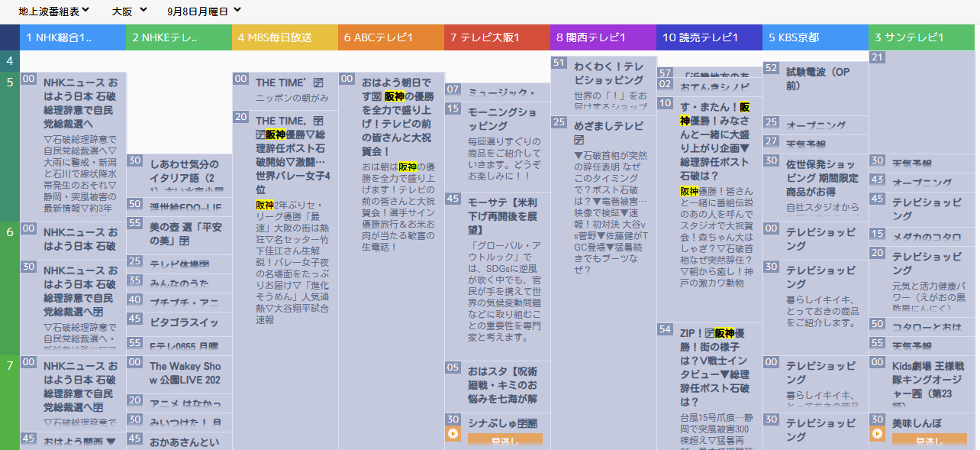
Task: Click the 見逃し button under 美味しんぼ
Action: click(x=929, y=440)
